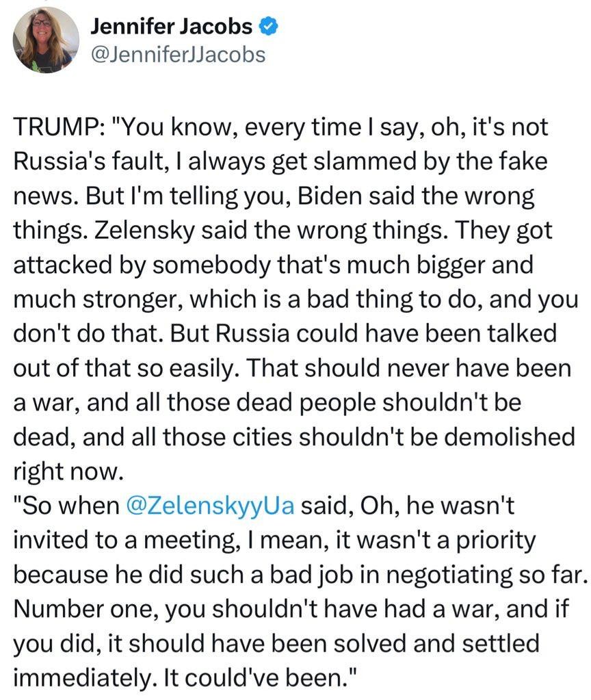Image resolution: width=591 pixels, height=700 pixels.
Task: Click the blue verified checkmark badge
Action: click(x=268, y=27)
